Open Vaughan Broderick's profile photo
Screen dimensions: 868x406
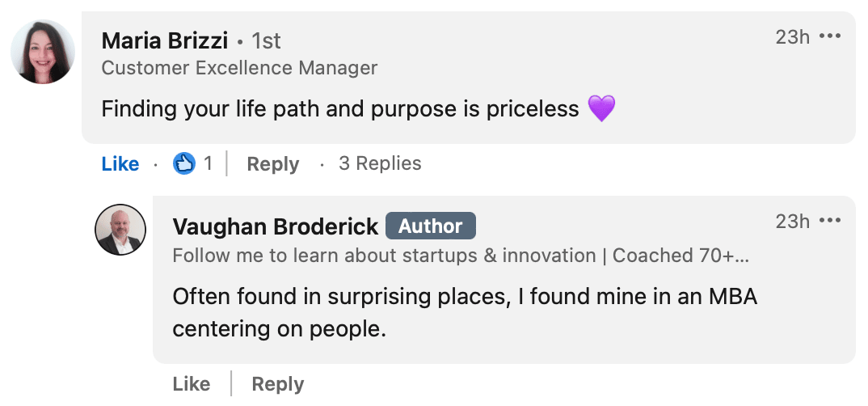click(x=120, y=230)
